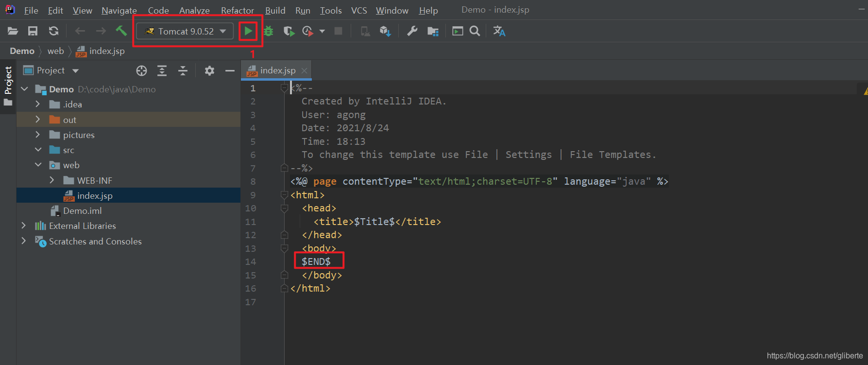Viewport: 868px width, 365px height.
Task: Collapse the src folder
Action: tap(38, 150)
